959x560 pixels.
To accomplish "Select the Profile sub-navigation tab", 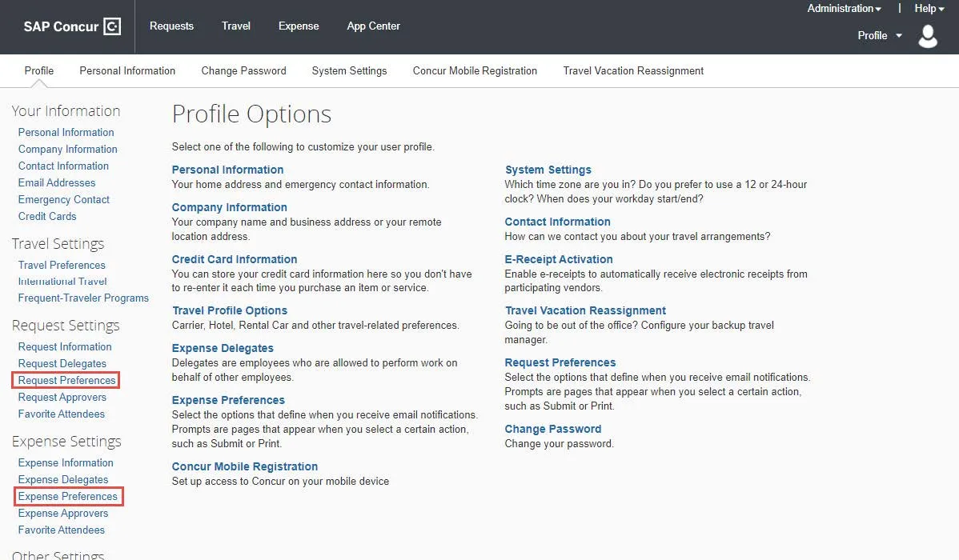I will click(39, 71).
